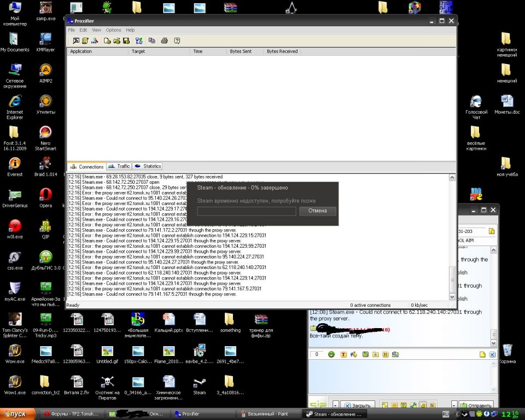Screen dimensions: 525x420
Task: Print the Proxifier log
Action: pyautogui.click(x=165, y=41)
